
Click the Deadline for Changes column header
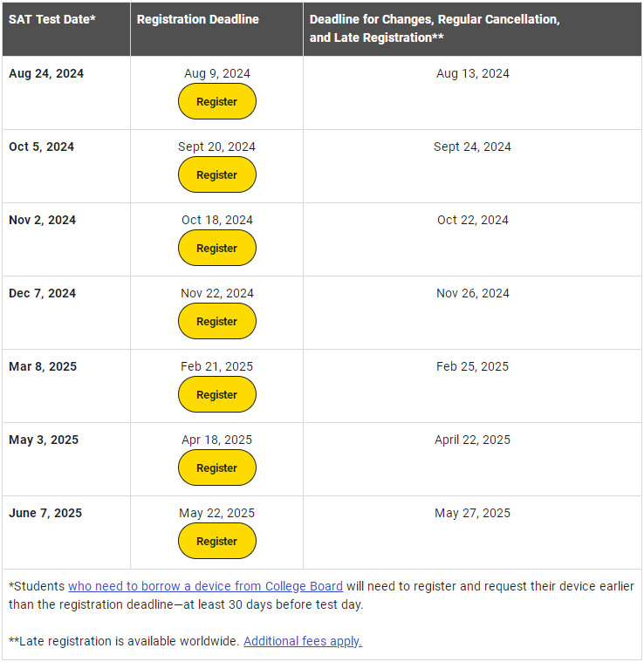472,29
